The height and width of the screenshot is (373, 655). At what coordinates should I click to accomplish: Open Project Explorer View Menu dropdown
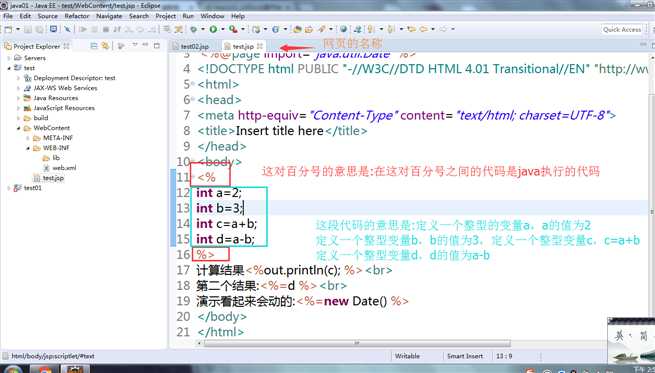[x=135, y=45]
